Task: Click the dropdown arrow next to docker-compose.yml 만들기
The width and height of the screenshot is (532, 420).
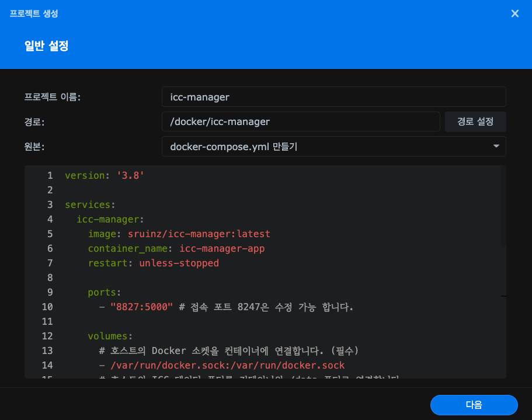Action: pyautogui.click(x=496, y=147)
